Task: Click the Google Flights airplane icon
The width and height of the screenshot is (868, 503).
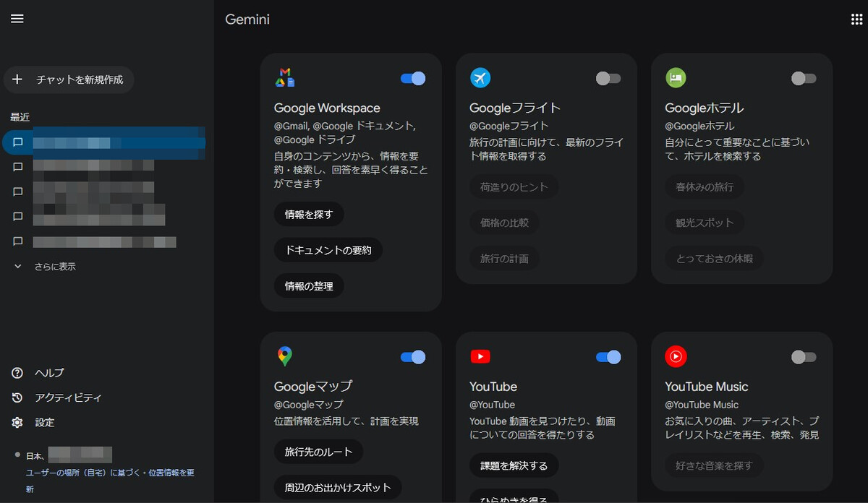Action: [480, 77]
